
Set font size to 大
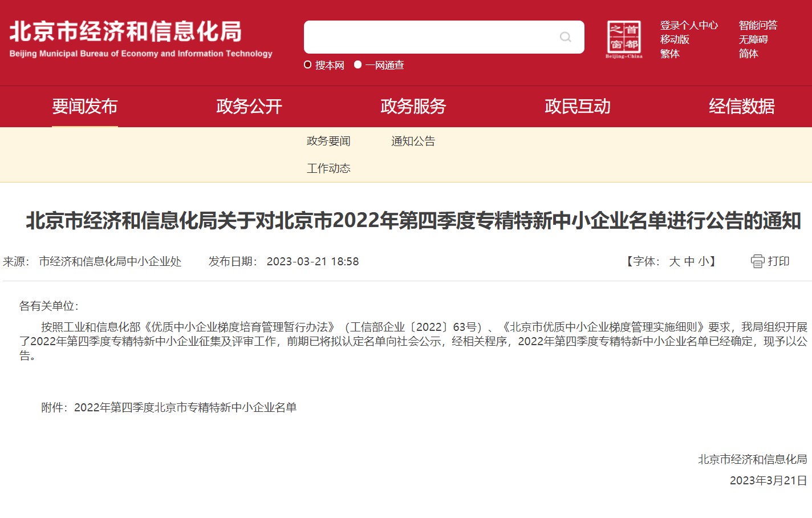point(675,261)
